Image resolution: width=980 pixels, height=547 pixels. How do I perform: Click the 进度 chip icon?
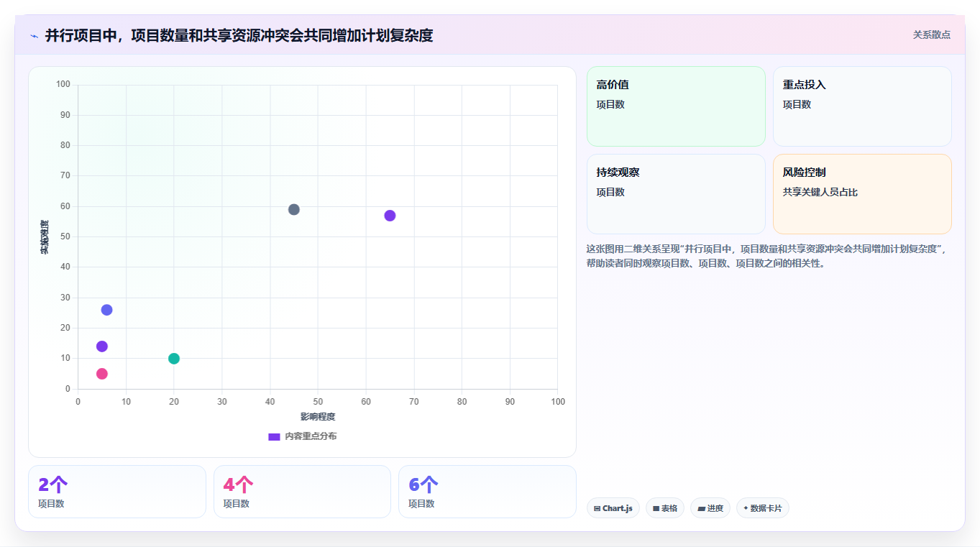click(701, 508)
